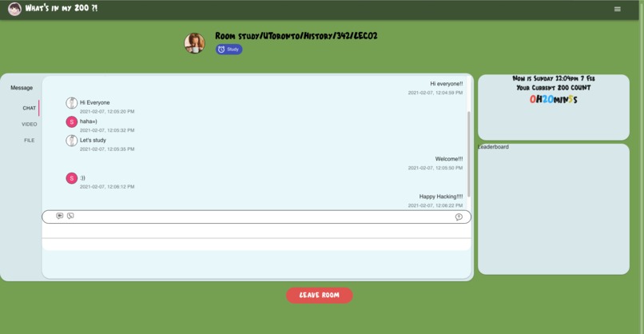644x334 pixels.
Task: Click the Leaderboard heading
Action: click(x=493, y=147)
